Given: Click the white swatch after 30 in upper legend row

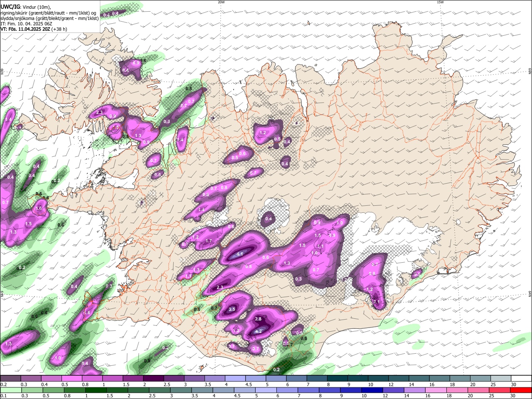Looking at the screenshot, I should point(522,378).
